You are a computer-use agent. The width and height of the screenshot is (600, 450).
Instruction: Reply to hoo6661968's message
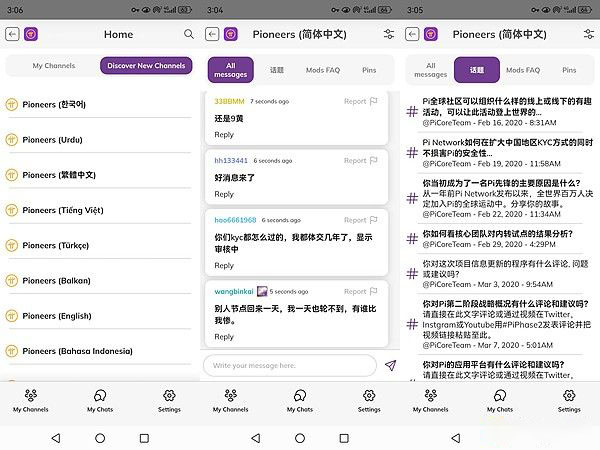224,265
